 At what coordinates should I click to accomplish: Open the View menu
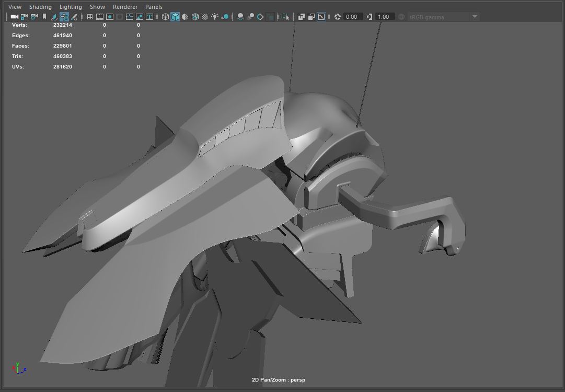[x=15, y=7]
